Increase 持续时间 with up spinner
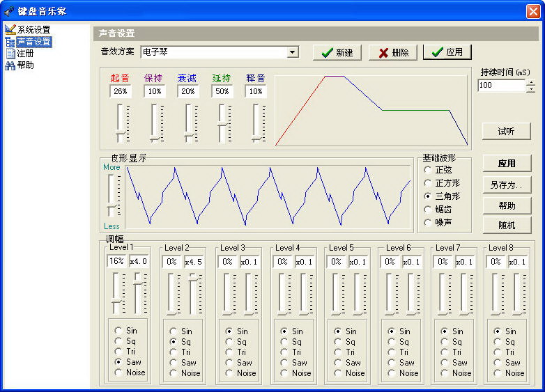The width and height of the screenshot is (545, 392). tap(531, 83)
